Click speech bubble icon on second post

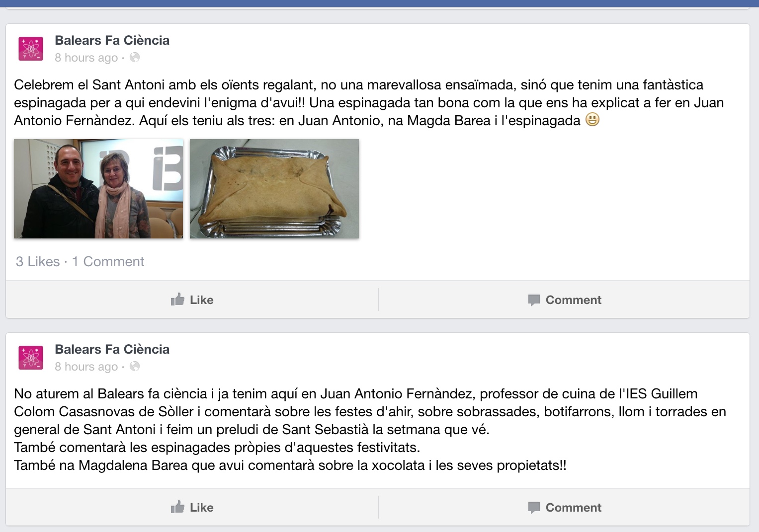[534, 508]
